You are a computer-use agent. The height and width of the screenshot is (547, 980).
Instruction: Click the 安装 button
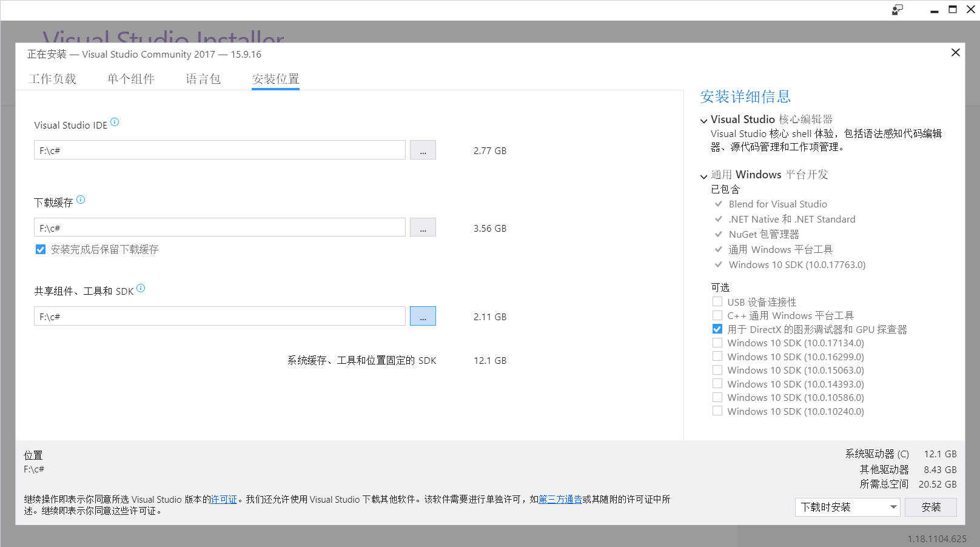(x=931, y=507)
